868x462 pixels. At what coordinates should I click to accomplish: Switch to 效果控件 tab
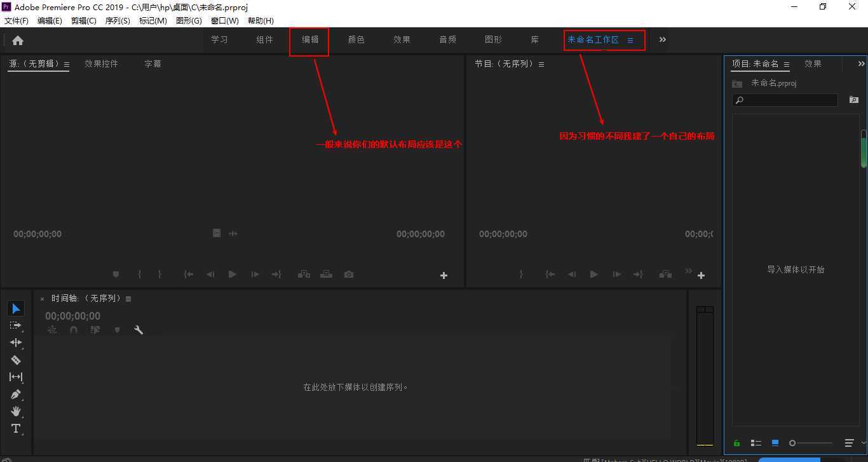click(102, 64)
